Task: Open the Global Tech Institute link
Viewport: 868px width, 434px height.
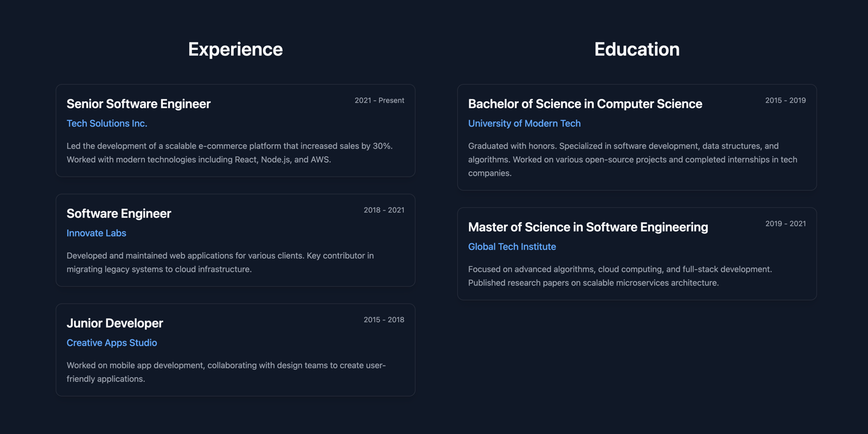Action: (x=512, y=247)
